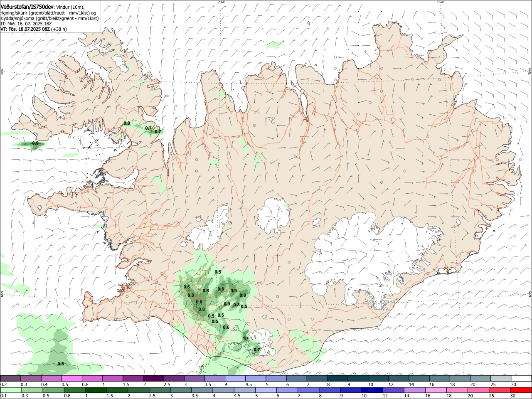Viewport: 532px width, 399px height.
Task: Click the Veðurstofan/IS750dev title text
Action: pos(27,6)
